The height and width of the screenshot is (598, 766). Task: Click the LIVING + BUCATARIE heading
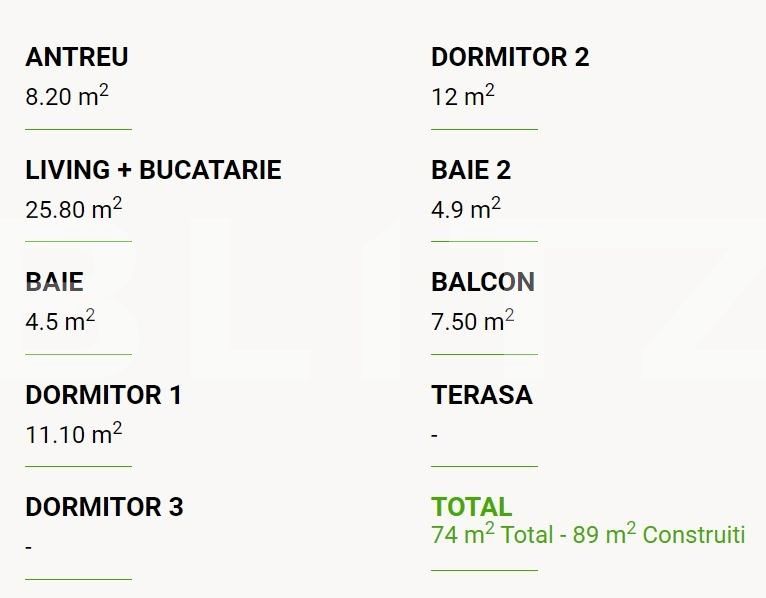pos(153,170)
